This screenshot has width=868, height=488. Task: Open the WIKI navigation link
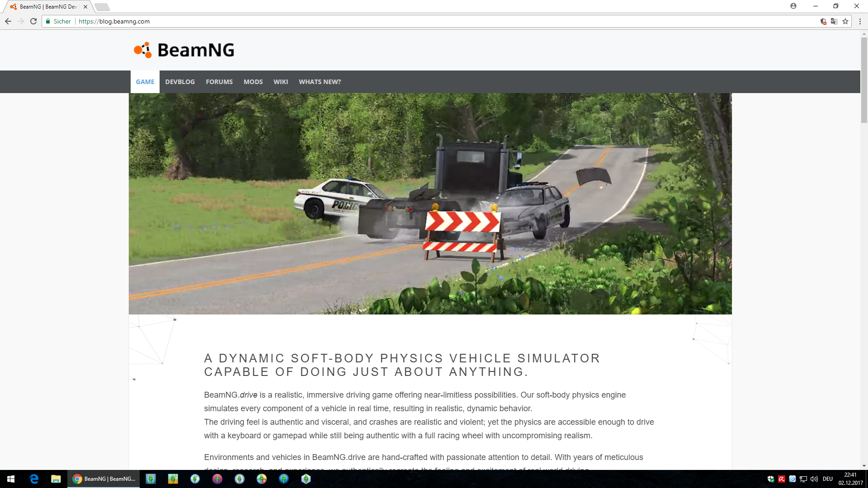coord(281,82)
